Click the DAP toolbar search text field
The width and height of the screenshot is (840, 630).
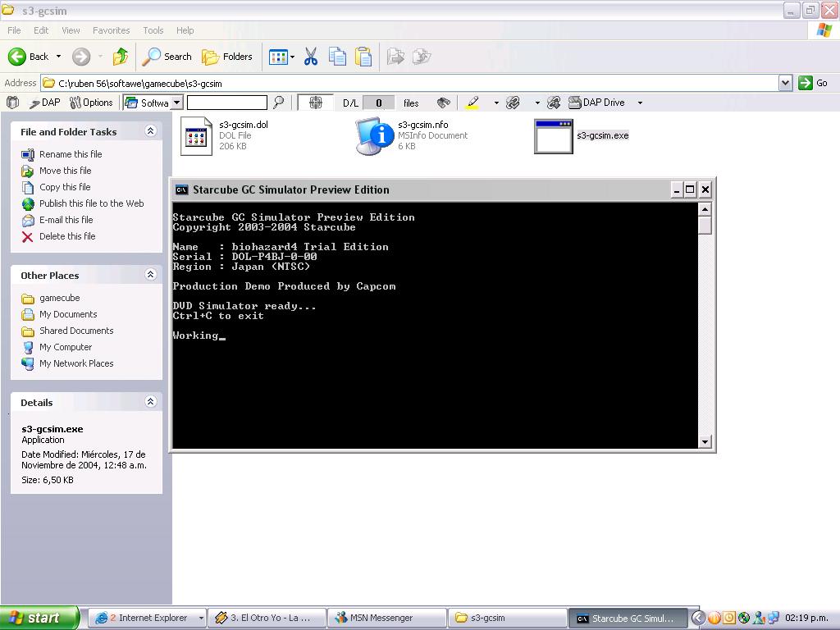click(x=226, y=103)
